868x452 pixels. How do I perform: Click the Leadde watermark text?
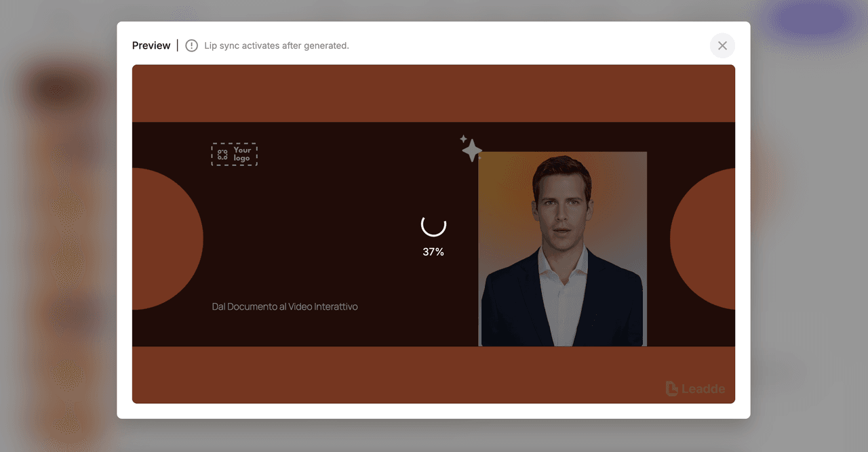703,389
